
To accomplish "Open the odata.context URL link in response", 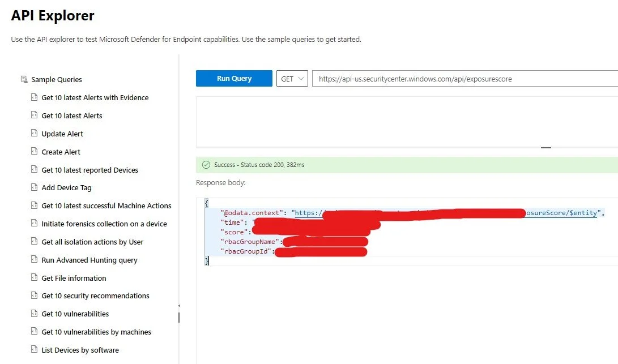I will pyautogui.click(x=446, y=213).
